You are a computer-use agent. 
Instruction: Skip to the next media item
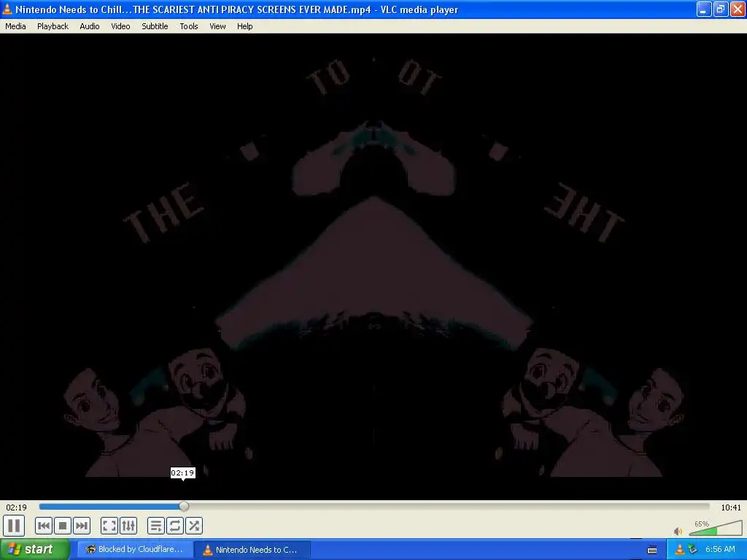[82, 526]
